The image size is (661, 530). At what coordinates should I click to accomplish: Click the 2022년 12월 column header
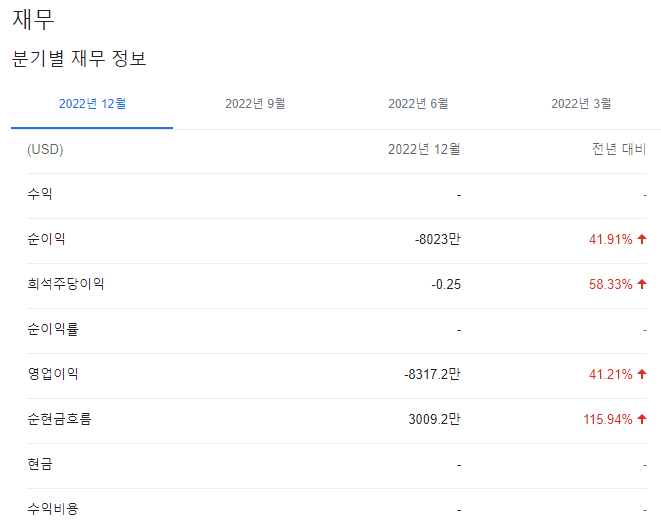tap(424, 149)
